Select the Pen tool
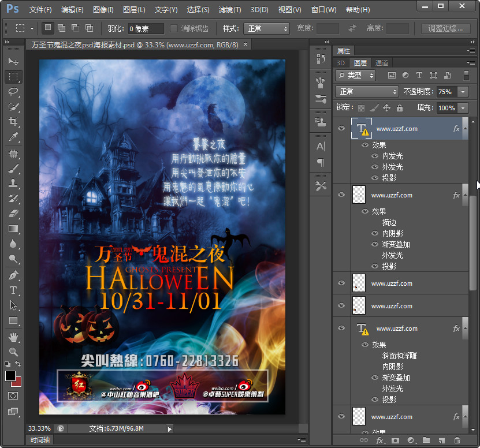 tap(13, 275)
